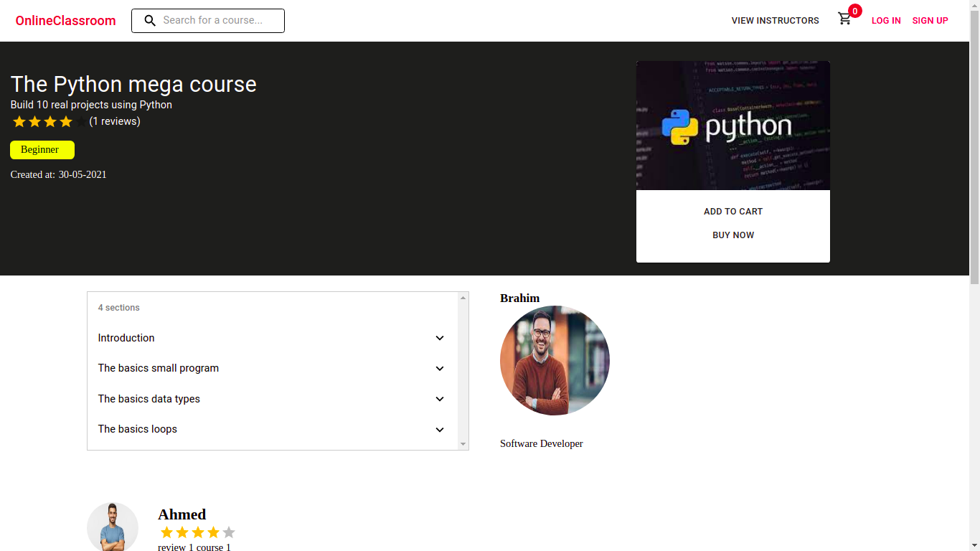
Task: Click Brahim's instructor photo
Action: (555, 360)
